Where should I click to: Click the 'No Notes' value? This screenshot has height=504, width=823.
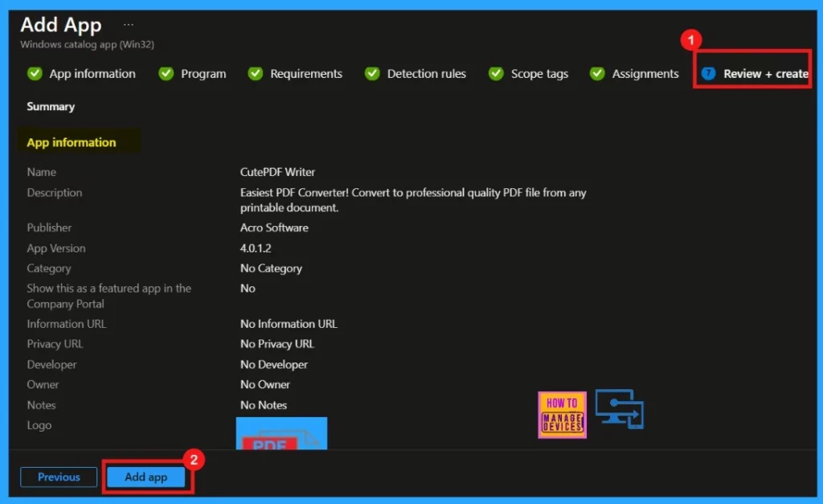pos(264,405)
